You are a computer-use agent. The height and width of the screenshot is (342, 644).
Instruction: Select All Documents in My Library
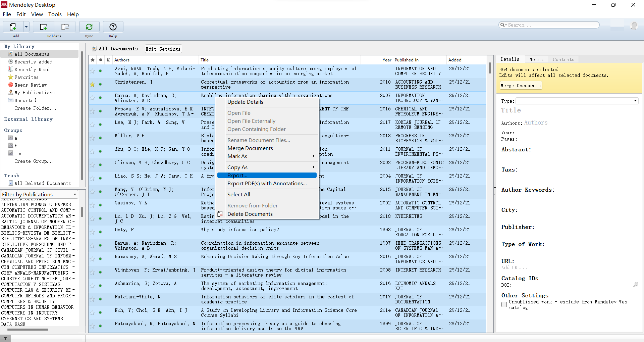[32, 54]
